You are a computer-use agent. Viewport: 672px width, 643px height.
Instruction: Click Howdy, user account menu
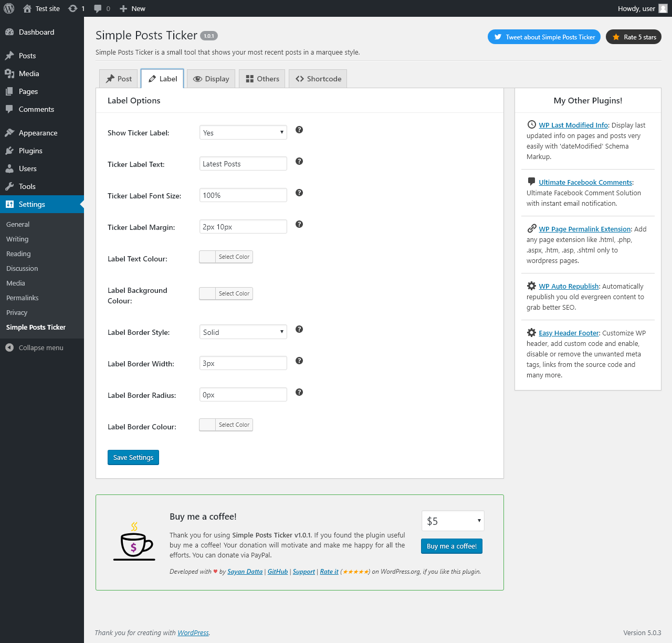[642, 8]
